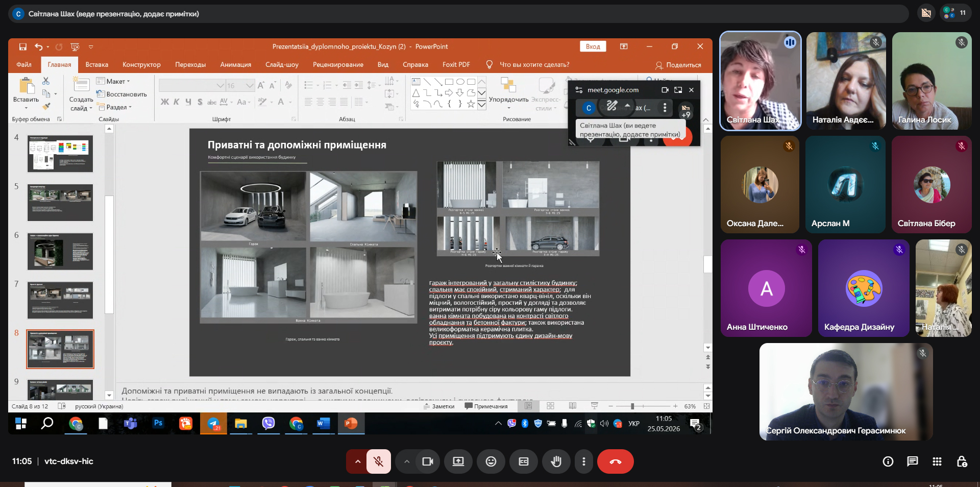Raise your hand in the meeting

coord(556,461)
